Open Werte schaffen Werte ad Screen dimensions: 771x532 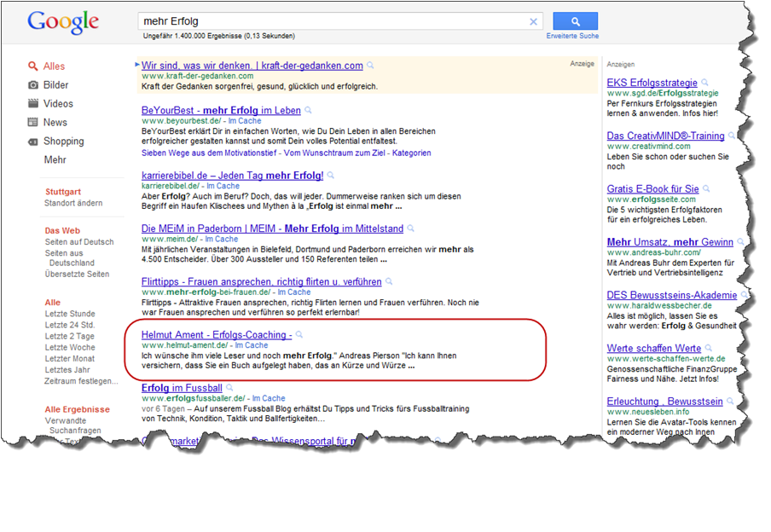tap(654, 348)
